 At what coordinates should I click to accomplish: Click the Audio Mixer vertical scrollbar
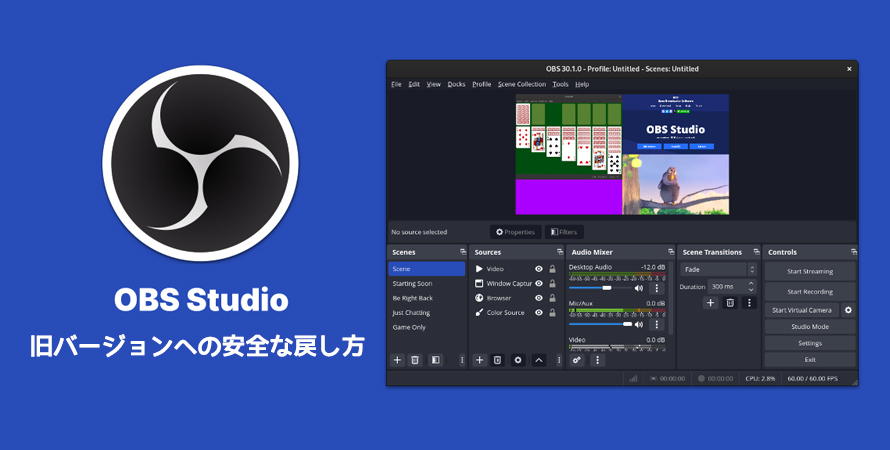[671, 298]
